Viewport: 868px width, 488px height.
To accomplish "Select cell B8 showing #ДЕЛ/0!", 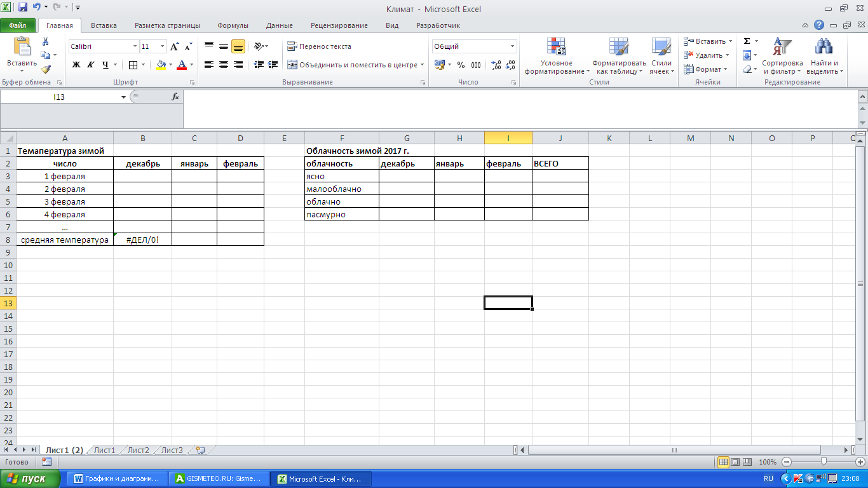I will point(142,240).
